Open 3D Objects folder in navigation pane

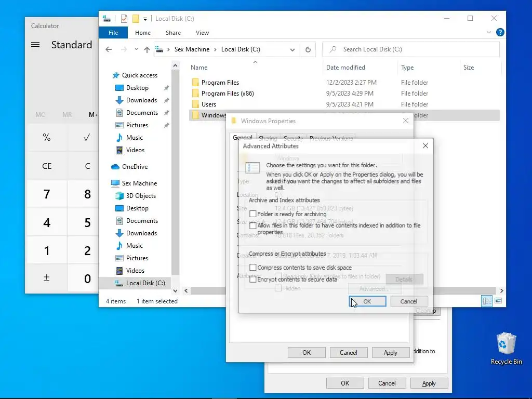[x=140, y=196]
